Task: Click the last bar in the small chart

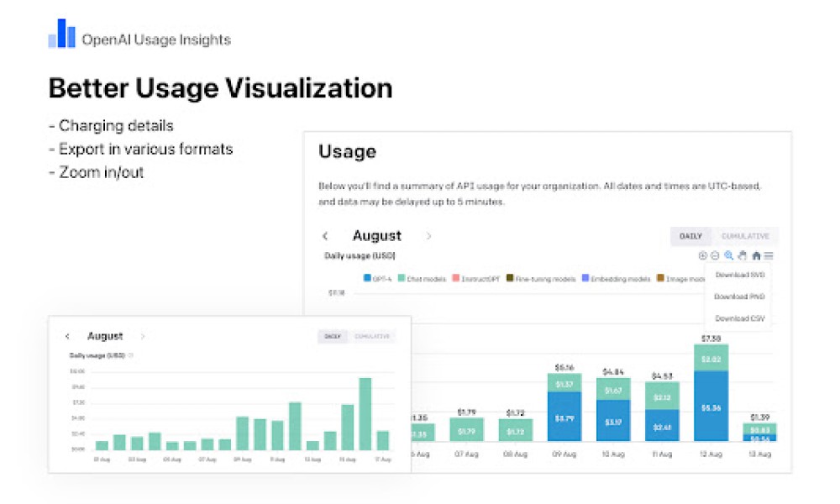Action: tap(383, 440)
